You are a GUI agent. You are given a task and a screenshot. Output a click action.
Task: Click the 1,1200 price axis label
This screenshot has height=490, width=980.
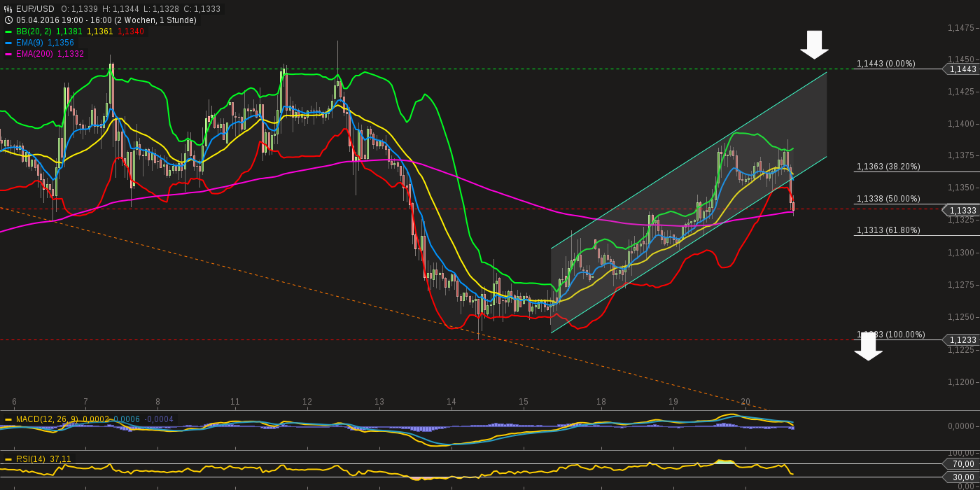(x=960, y=382)
